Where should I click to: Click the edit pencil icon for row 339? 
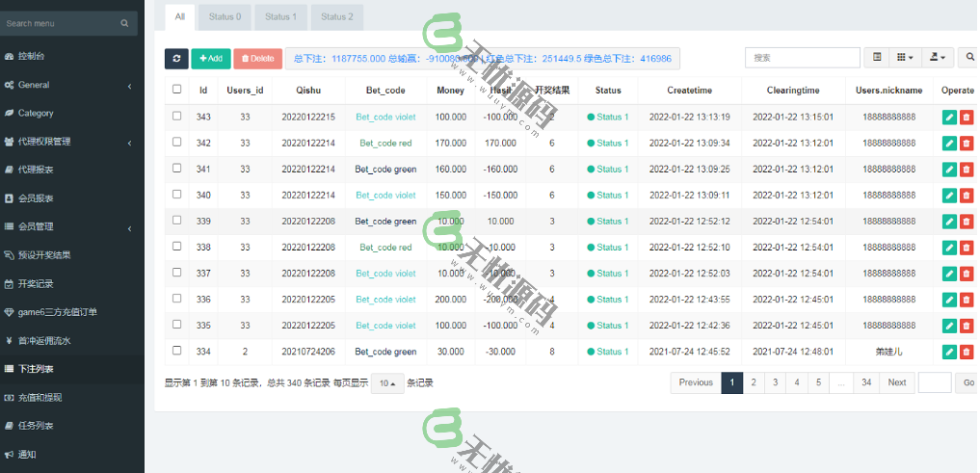pos(949,222)
